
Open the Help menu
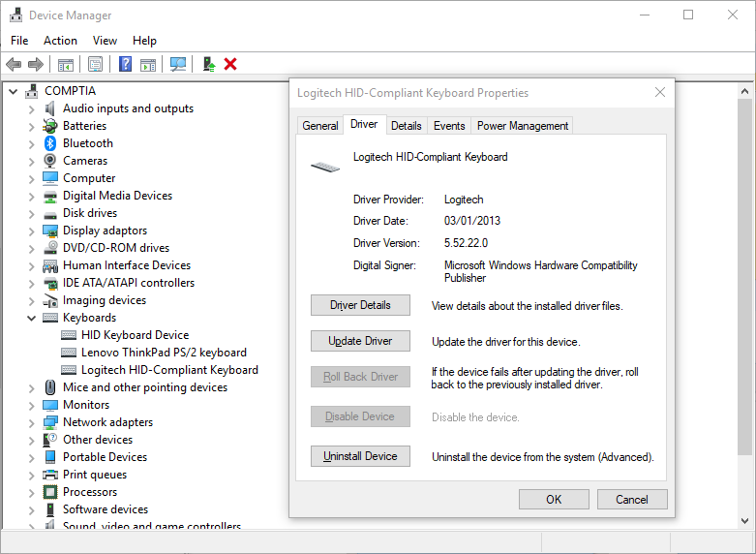(x=144, y=41)
